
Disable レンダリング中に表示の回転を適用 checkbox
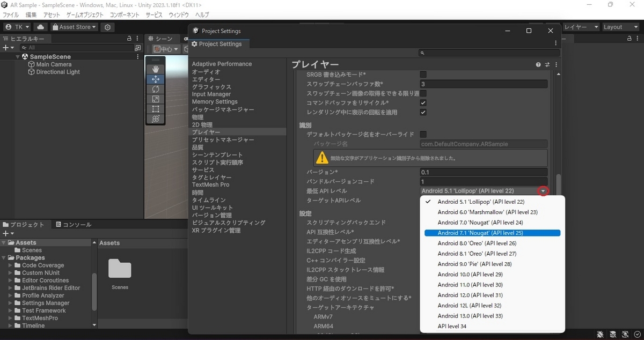pyautogui.click(x=423, y=113)
